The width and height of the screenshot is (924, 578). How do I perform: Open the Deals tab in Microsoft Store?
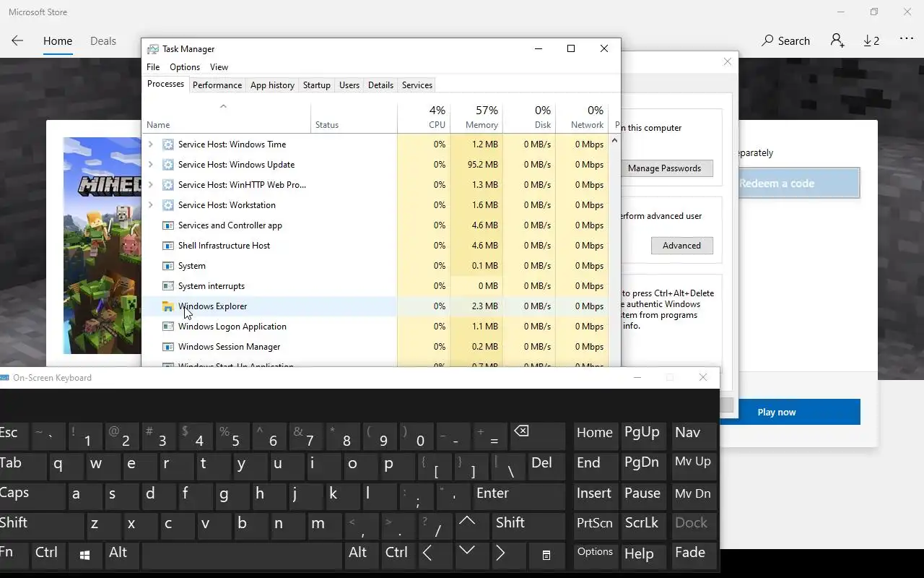coord(103,41)
